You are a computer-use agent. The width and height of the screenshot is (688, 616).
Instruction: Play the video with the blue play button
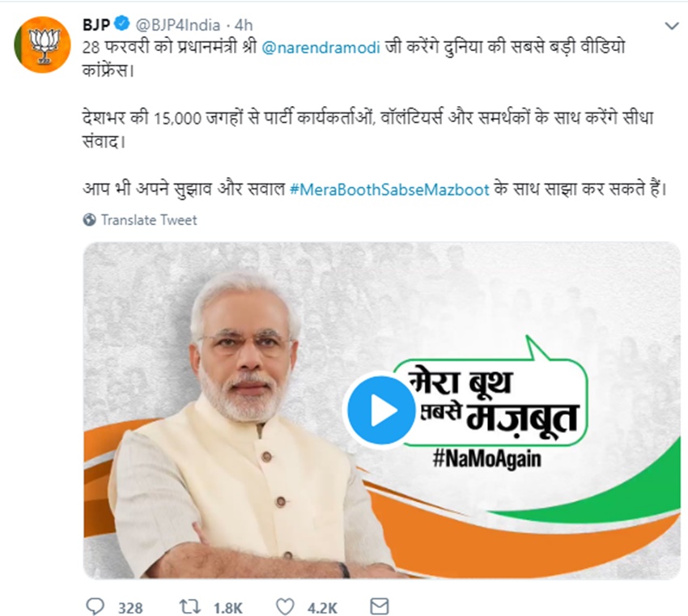tap(381, 410)
